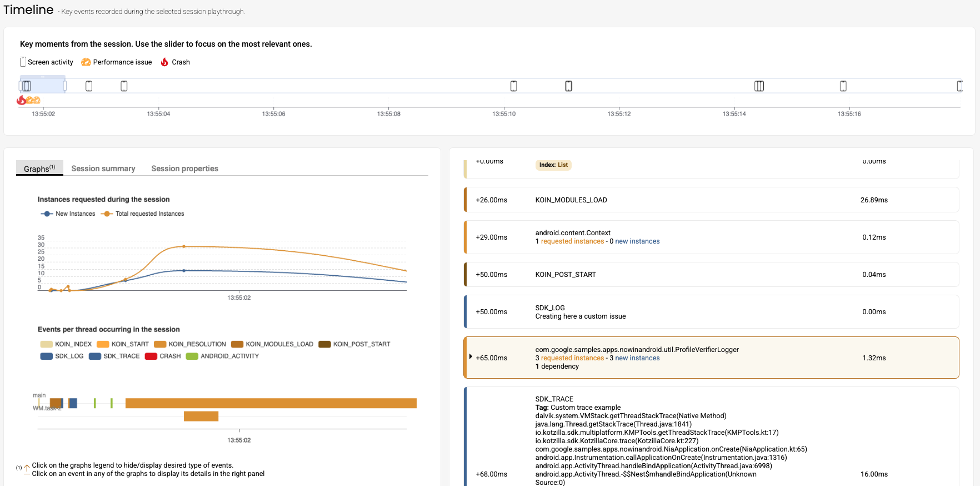This screenshot has width=980, height=486.
Task: Click the crash flame marker under the timeline
Action: (x=21, y=100)
